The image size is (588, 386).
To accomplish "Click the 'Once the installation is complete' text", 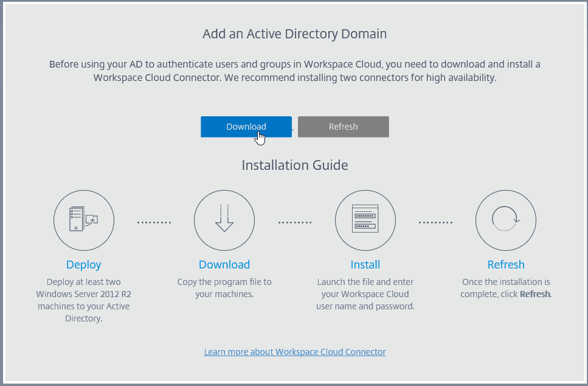I will 506,288.
